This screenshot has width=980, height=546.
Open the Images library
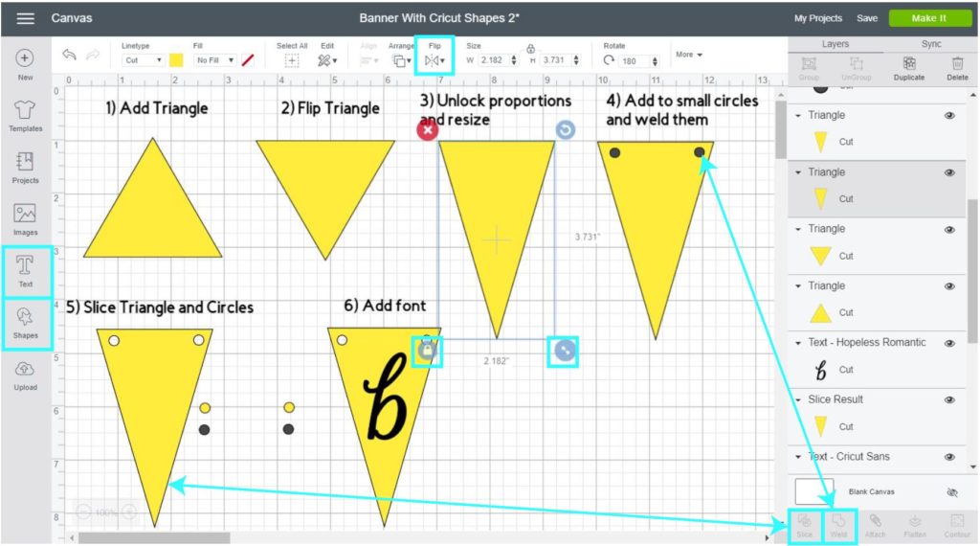(25, 218)
